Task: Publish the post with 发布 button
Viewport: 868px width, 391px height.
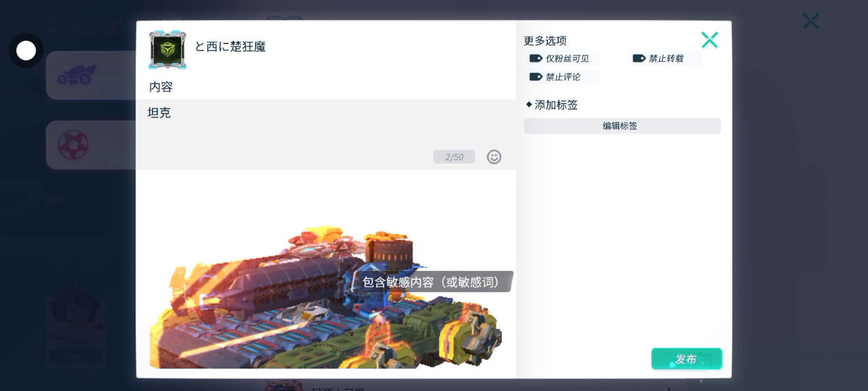Action: [686, 359]
